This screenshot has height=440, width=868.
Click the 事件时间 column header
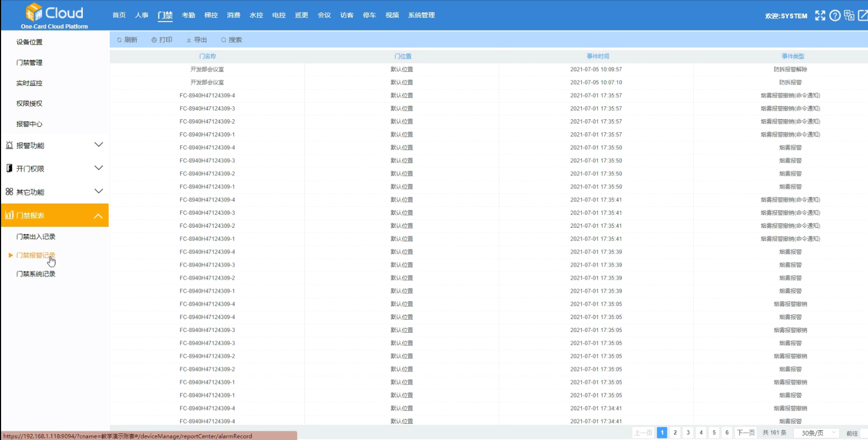coord(597,56)
